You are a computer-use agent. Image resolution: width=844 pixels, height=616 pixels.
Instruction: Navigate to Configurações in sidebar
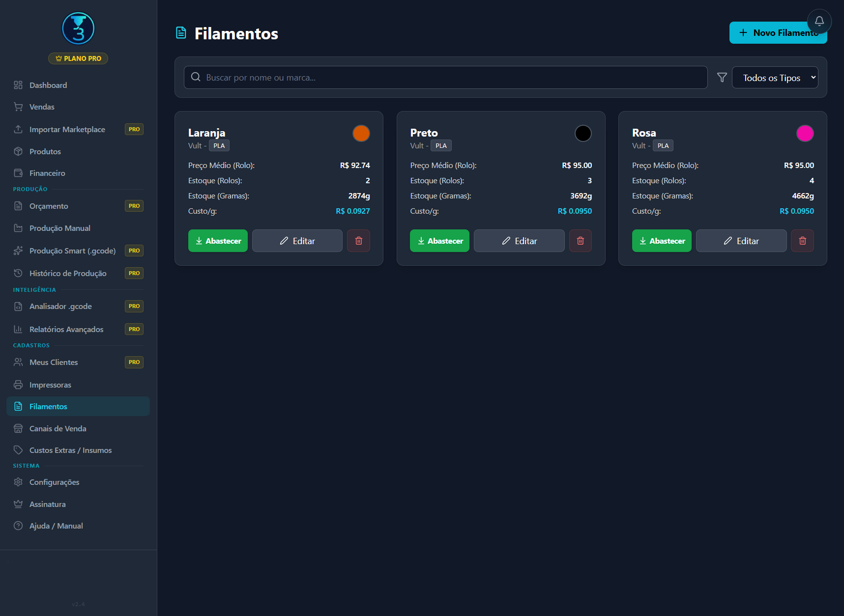[x=54, y=482]
